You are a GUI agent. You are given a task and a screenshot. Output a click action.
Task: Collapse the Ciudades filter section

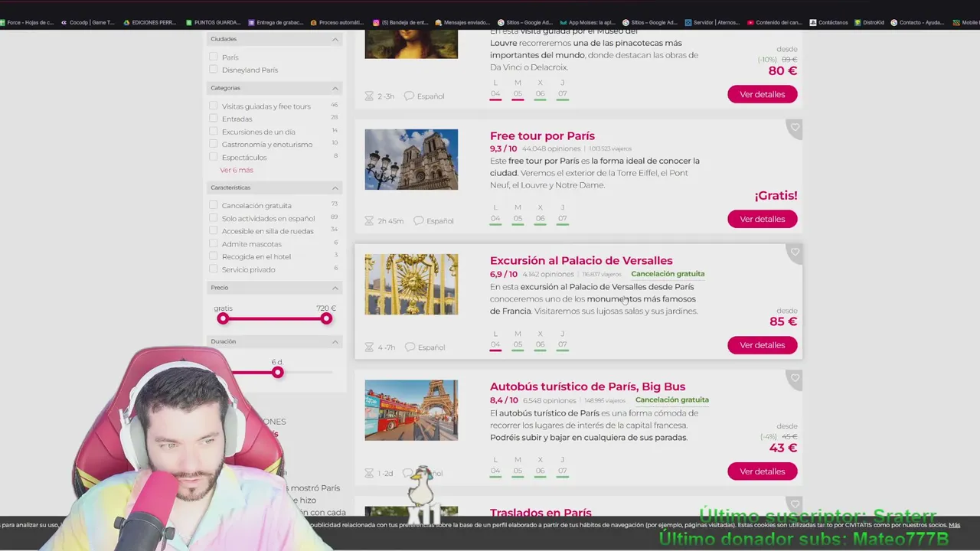pyautogui.click(x=335, y=39)
